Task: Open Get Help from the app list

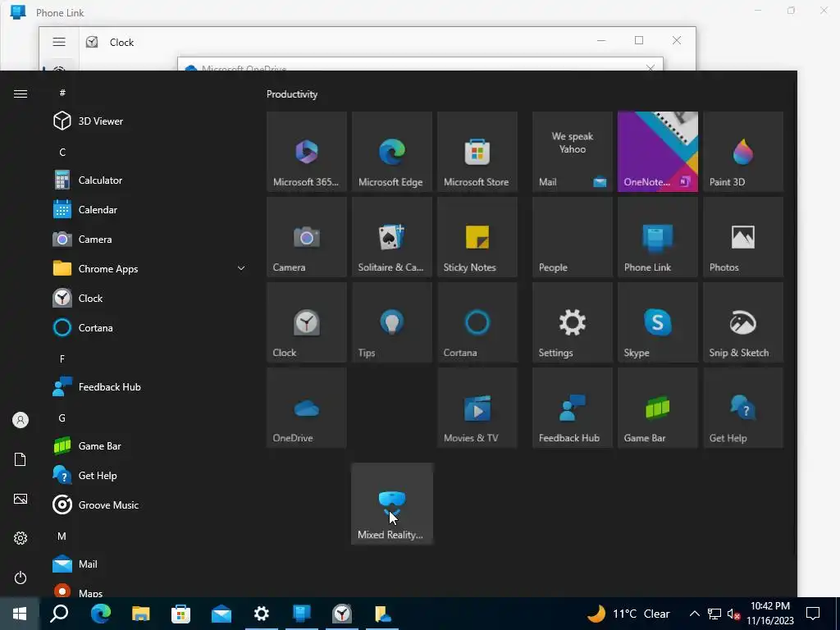Action: [x=149, y=475]
